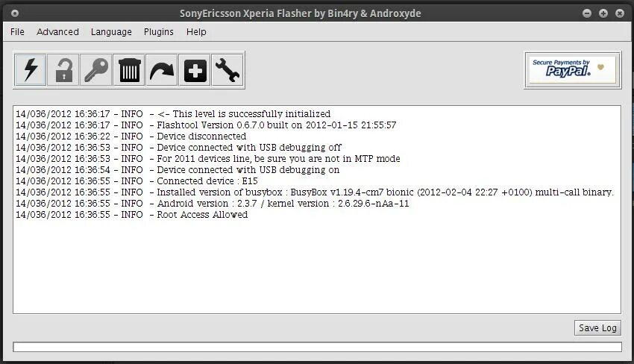Minimize the Xperia Flasher window
This screenshot has height=364, width=634.
[587, 13]
